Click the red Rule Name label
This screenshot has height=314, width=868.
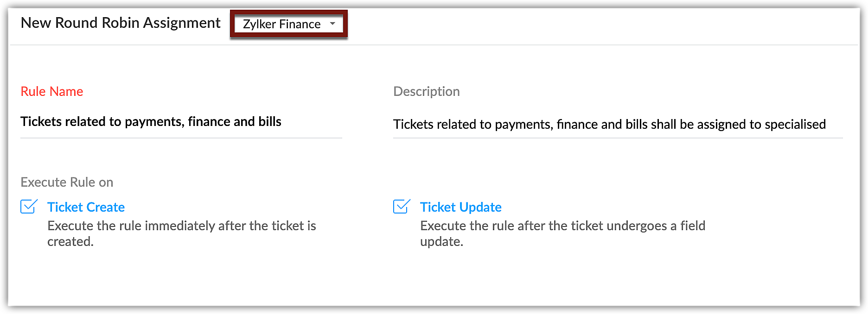[51, 92]
